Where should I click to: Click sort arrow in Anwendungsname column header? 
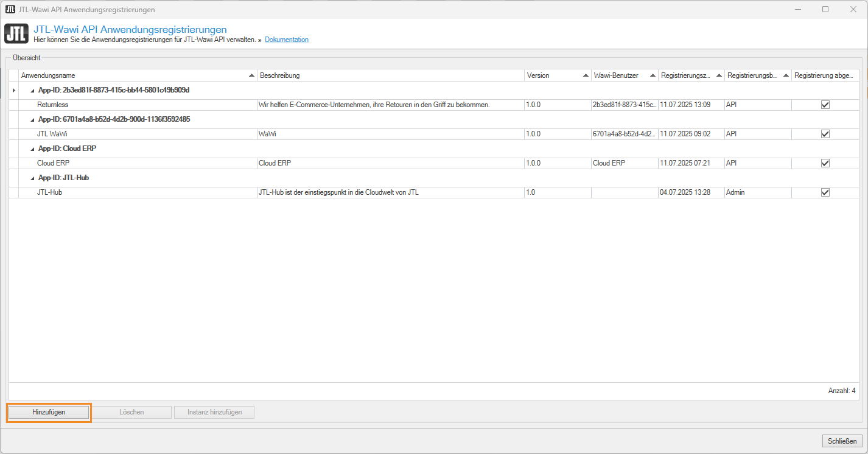(x=252, y=75)
